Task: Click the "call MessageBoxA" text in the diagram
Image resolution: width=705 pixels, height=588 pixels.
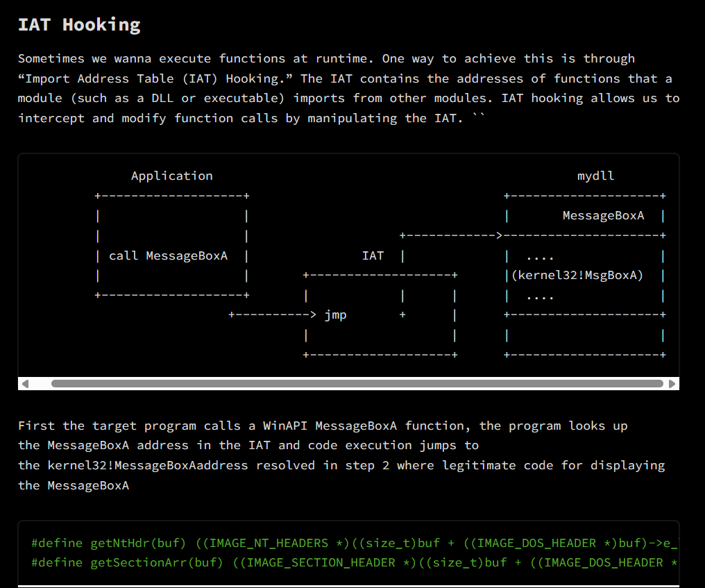Action: click(168, 256)
